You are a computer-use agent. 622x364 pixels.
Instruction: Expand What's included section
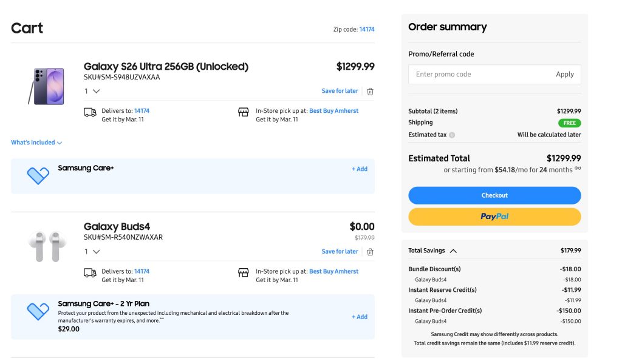coord(36,143)
